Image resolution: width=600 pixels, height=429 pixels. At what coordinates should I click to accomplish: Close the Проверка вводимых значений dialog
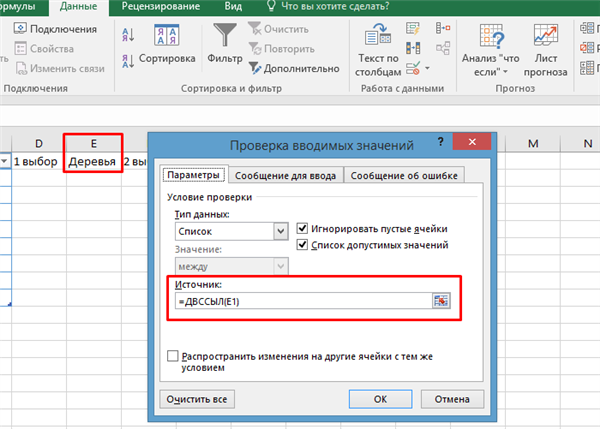pyautogui.click(x=472, y=142)
